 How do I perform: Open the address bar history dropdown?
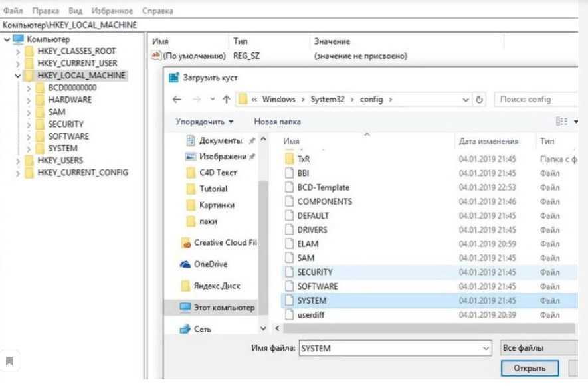[x=465, y=100]
